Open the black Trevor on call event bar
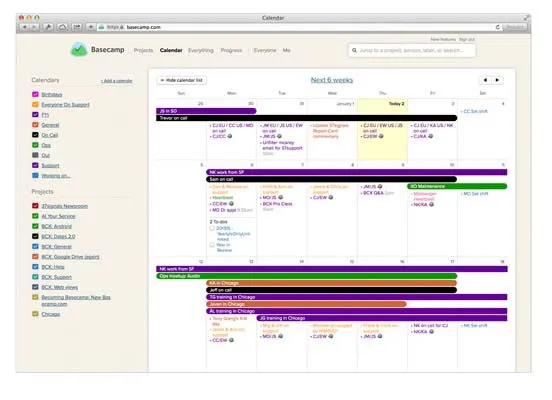The height and width of the screenshot is (400, 552). [x=307, y=118]
